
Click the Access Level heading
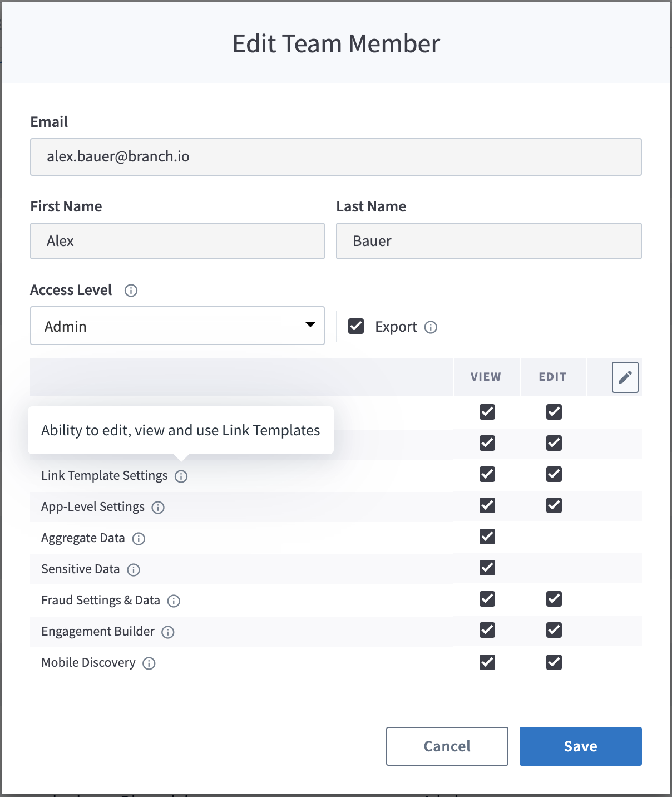[x=71, y=290]
